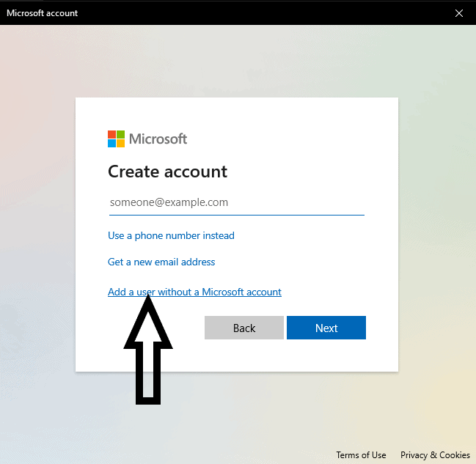Click the 'Microsoft account' window title text
This screenshot has height=464, width=476.
tap(43, 13)
